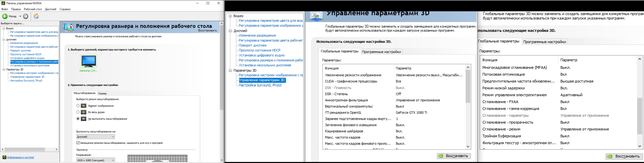Viewport: 644px width, 163px height.
Task: Select the Вертикальный синхроимпульс row
Action: point(394,106)
